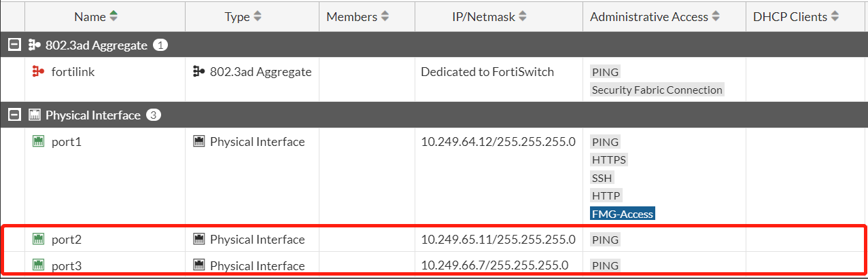Image resolution: width=868 pixels, height=279 pixels.
Task: Click the aggregate type icon in fortilink row
Action: (x=199, y=71)
